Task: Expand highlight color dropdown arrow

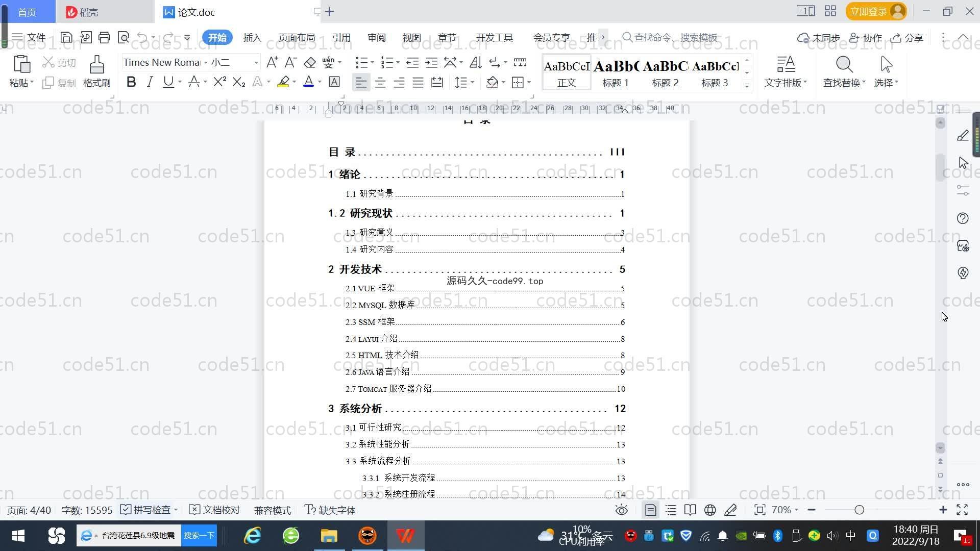Action: pos(294,82)
